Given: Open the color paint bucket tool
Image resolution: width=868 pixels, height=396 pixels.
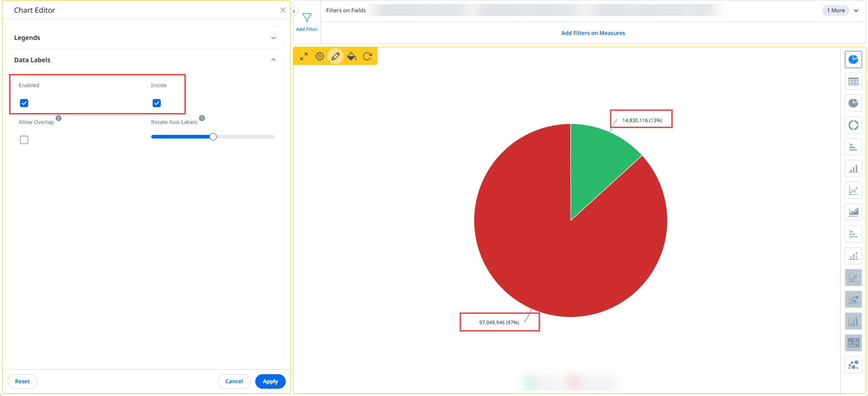Looking at the screenshot, I should pyautogui.click(x=352, y=56).
